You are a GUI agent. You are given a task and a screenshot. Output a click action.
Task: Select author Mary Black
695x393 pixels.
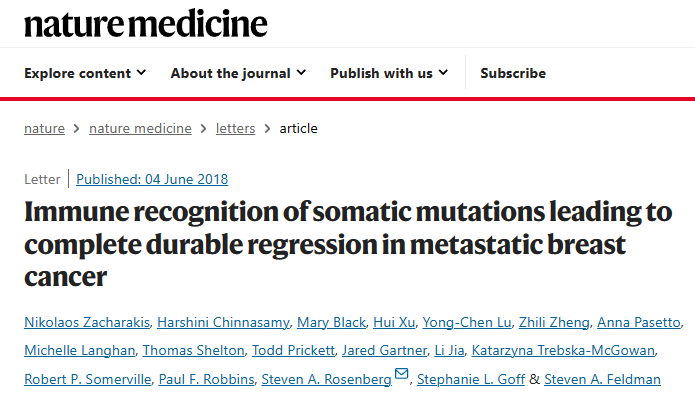331,322
